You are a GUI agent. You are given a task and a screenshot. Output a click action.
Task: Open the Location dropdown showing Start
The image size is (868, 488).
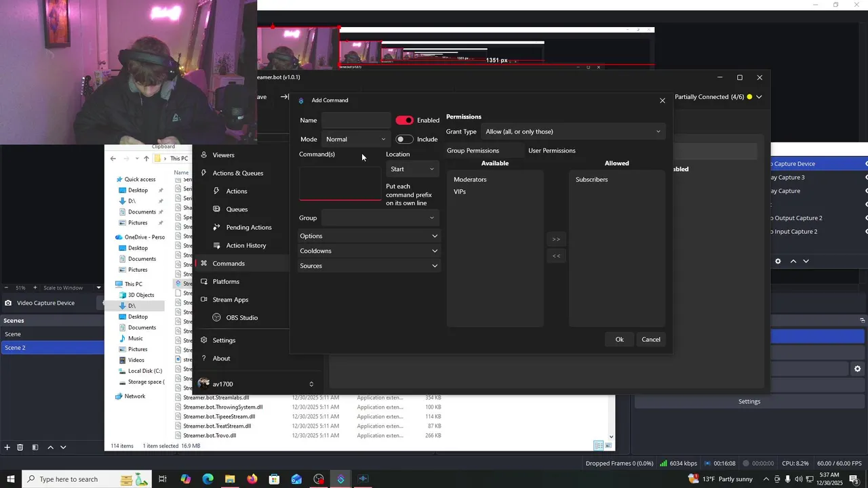coord(412,169)
